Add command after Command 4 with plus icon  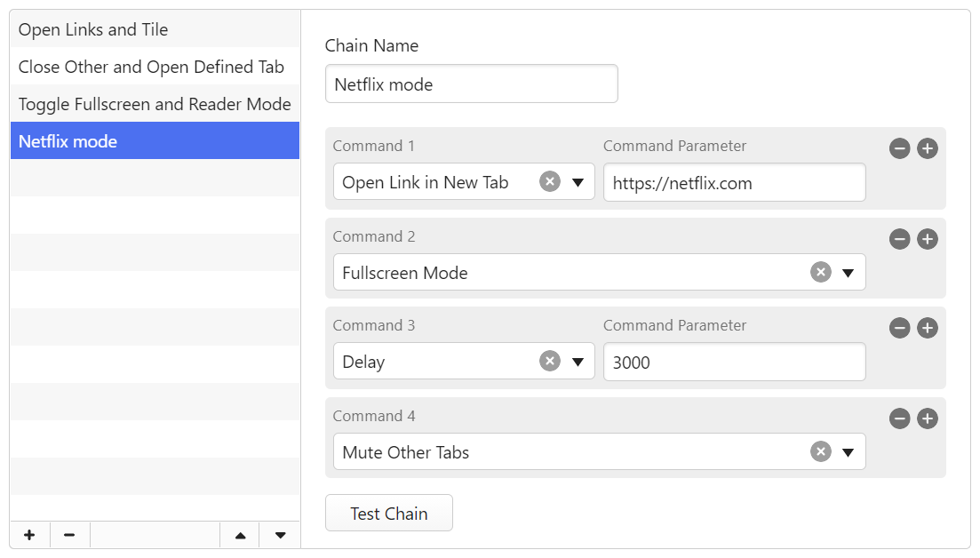click(928, 418)
